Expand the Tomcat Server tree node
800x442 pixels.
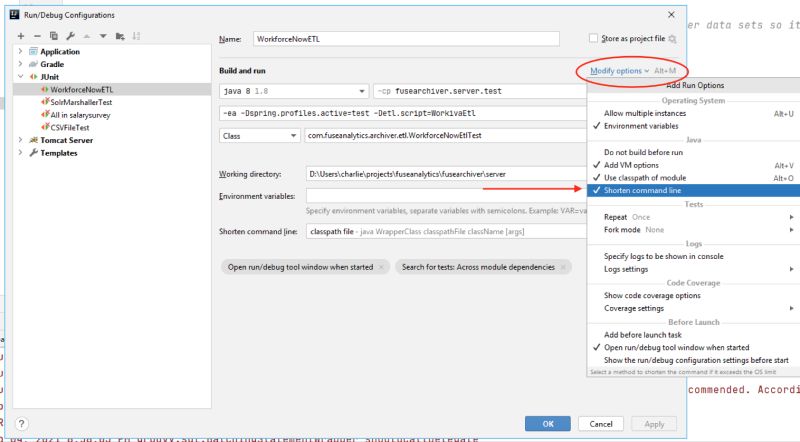click(x=20, y=140)
